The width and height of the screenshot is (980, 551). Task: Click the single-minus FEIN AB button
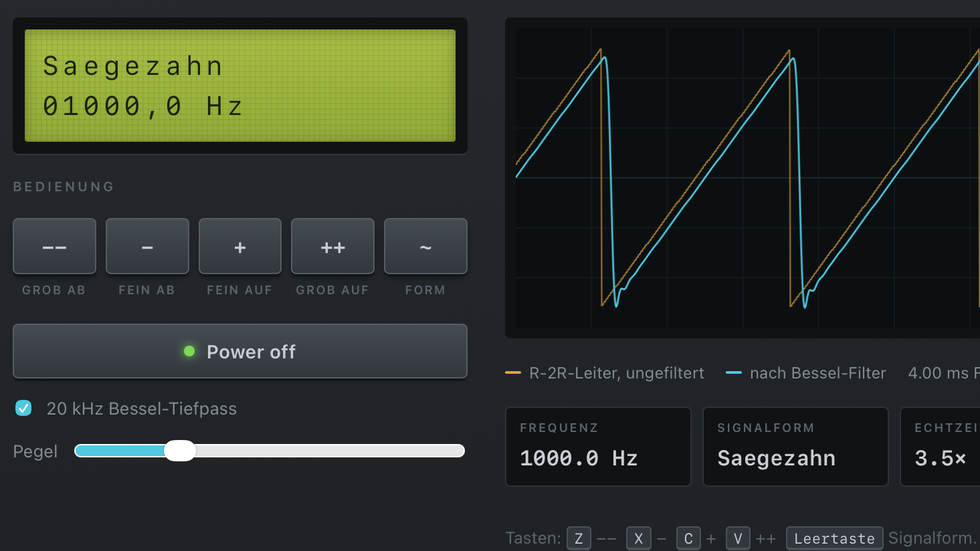pyautogui.click(x=147, y=246)
